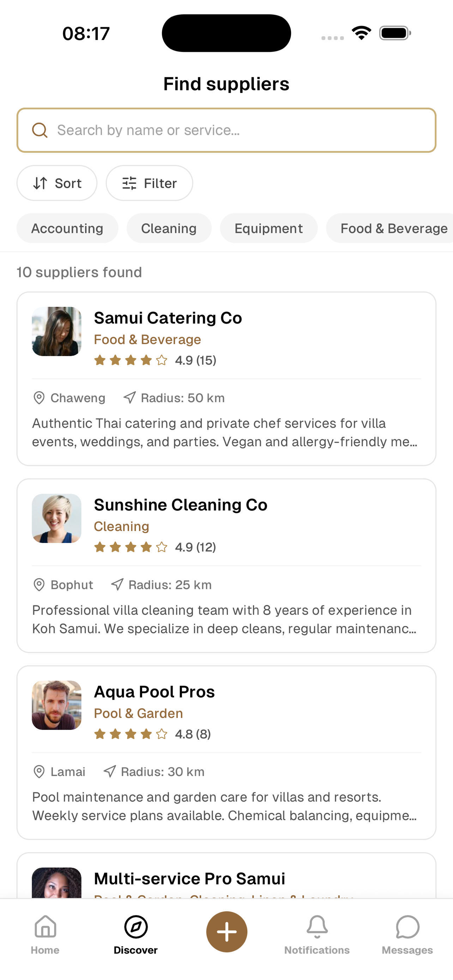Toggle the Cleaning category chip

[x=169, y=228]
